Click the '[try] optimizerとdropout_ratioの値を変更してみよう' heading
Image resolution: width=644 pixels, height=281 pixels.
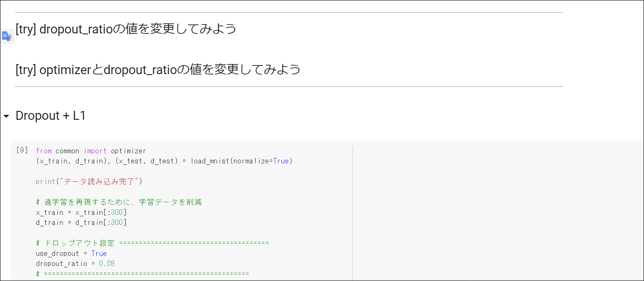coord(158,69)
